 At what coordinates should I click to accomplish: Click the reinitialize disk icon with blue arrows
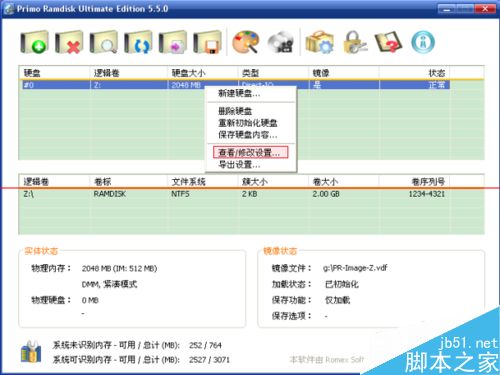pyautogui.click(x=138, y=42)
